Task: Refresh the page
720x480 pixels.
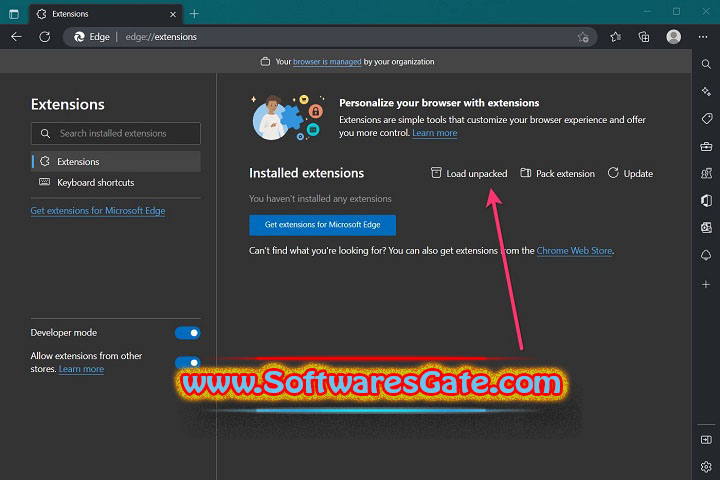Action: point(45,37)
